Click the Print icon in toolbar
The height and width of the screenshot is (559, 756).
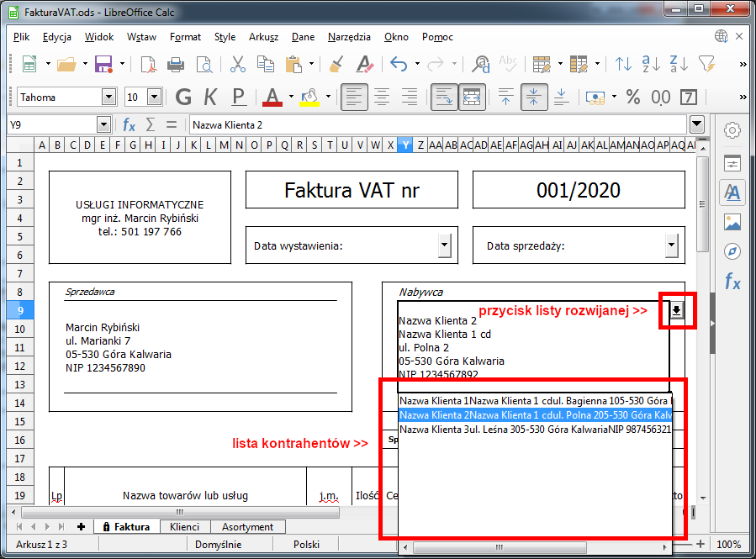click(x=176, y=64)
